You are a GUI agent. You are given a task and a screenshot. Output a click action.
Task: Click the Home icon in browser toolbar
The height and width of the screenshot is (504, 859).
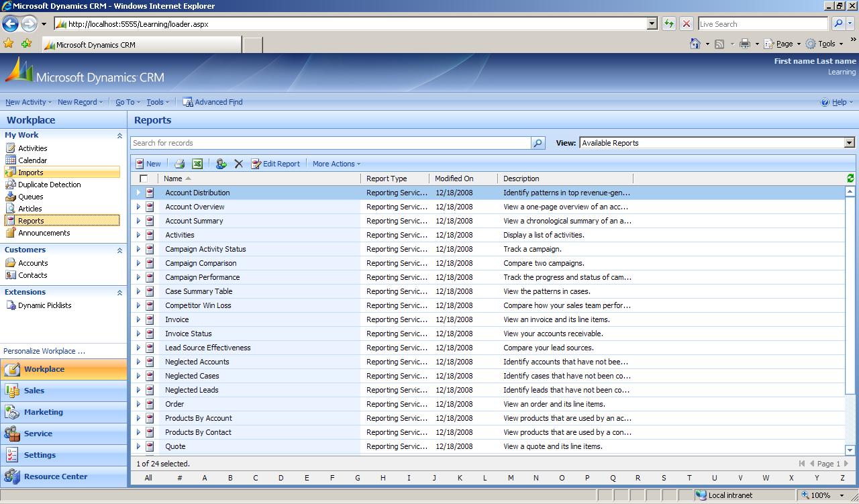tap(695, 44)
